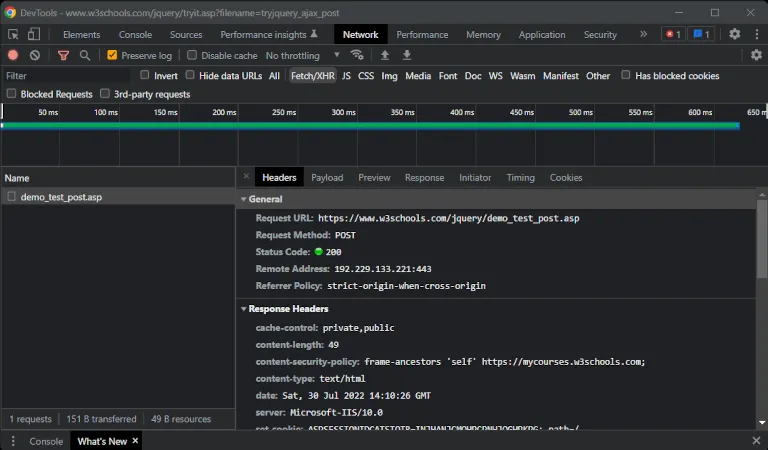Switch to the Preview tab
This screenshot has width=768, height=450.
point(374,177)
